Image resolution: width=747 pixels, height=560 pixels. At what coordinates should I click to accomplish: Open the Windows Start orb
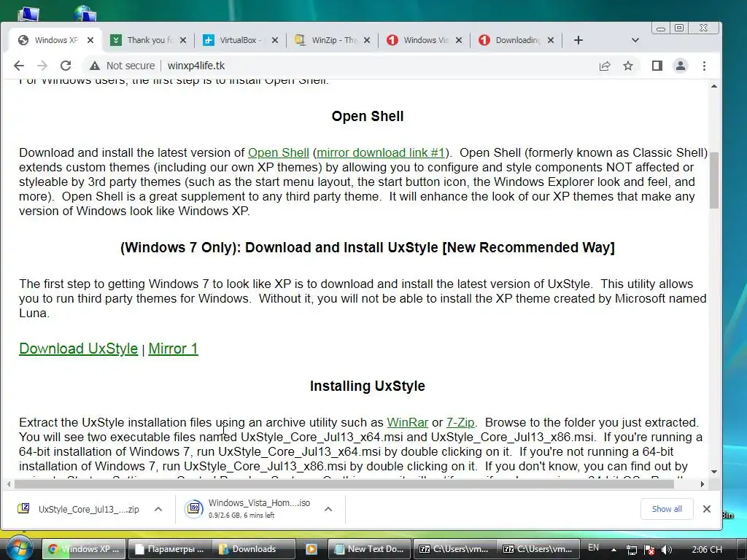(19, 548)
